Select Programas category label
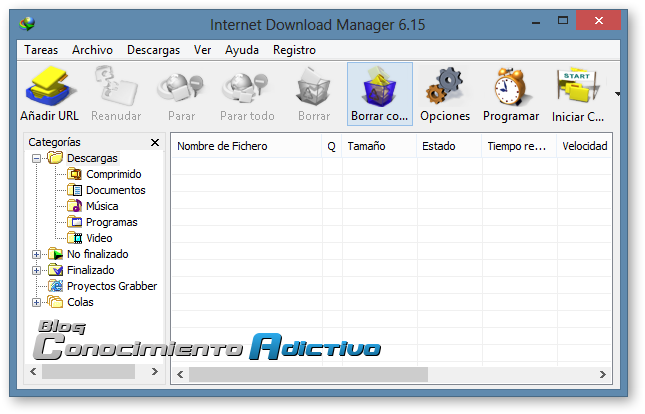Viewport: 645px width, 414px height. click(111, 222)
